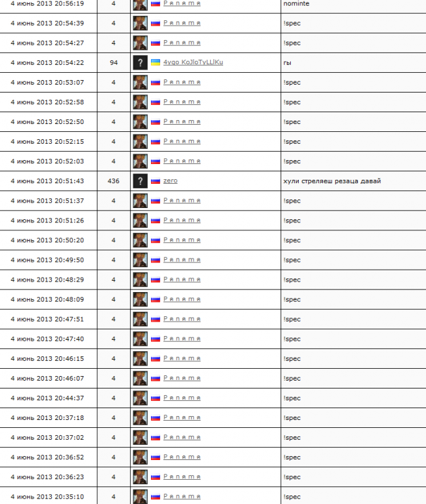Click the Russian flag in the 20:50:20 row

pos(156,240)
